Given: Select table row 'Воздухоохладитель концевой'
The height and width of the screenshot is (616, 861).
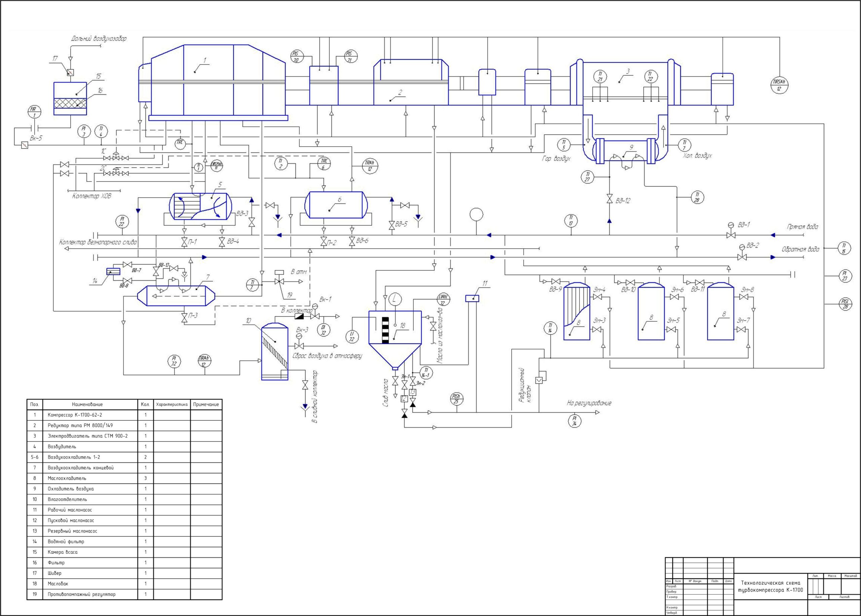Looking at the screenshot, I should click(x=124, y=468).
